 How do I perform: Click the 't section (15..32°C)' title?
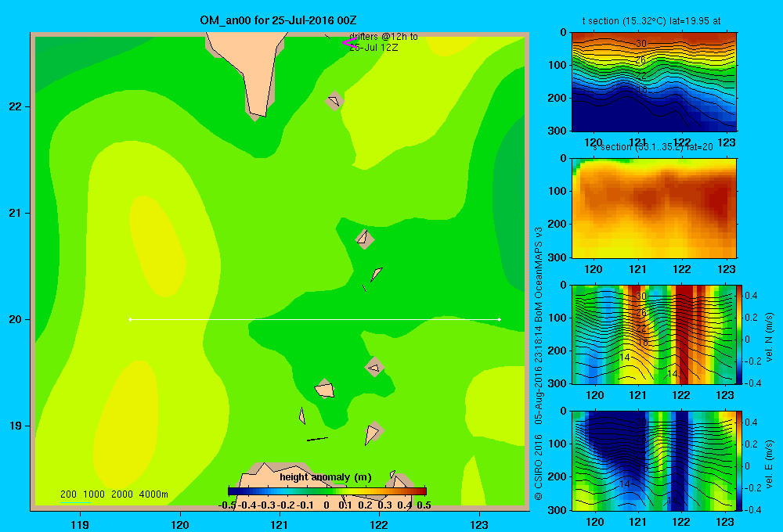[x=651, y=21]
